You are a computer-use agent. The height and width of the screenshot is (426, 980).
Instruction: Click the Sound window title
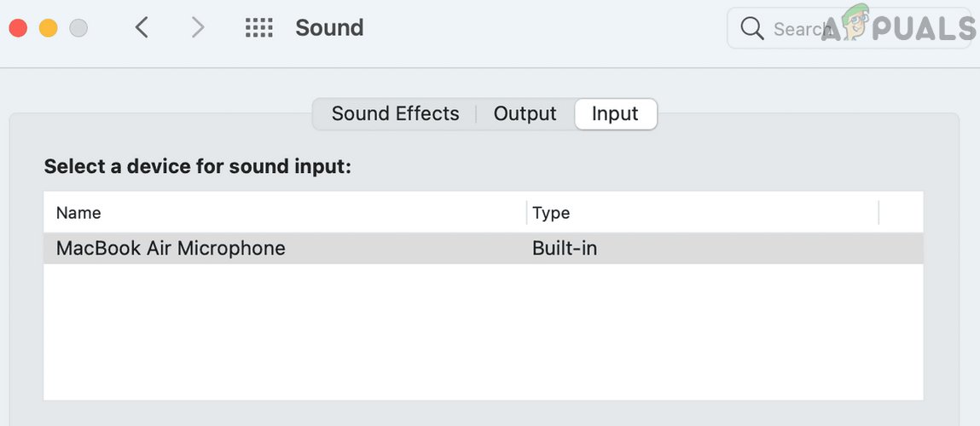[329, 28]
